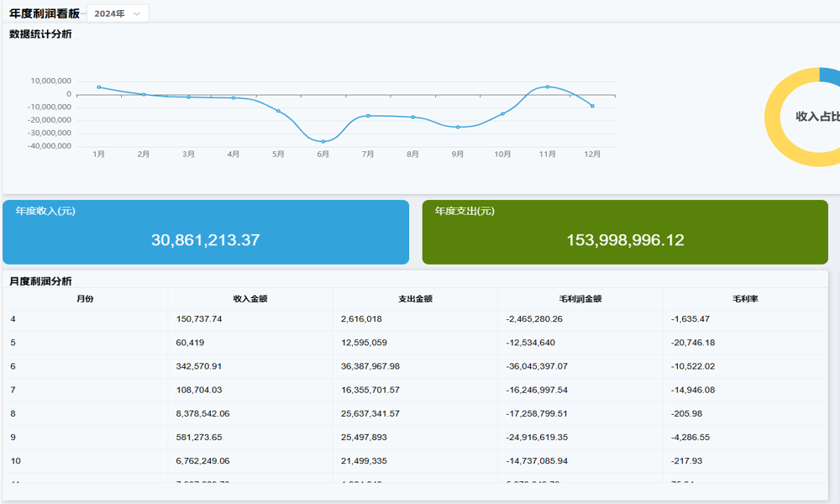The width and height of the screenshot is (840, 504).
Task: Click the 毛利率 column header
Action: pyautogui.click(x=745, y=299)
